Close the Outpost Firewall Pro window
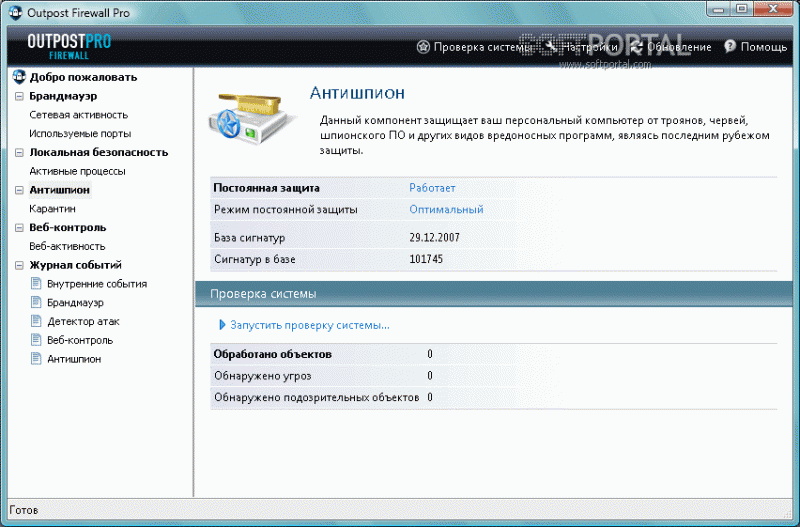 click(x=773, y=8)
